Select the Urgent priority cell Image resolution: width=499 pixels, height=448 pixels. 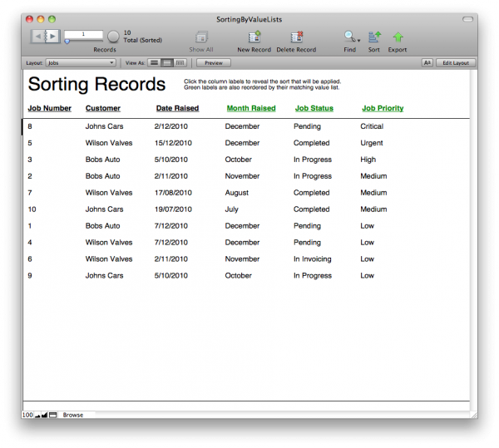tap(372, 143)
